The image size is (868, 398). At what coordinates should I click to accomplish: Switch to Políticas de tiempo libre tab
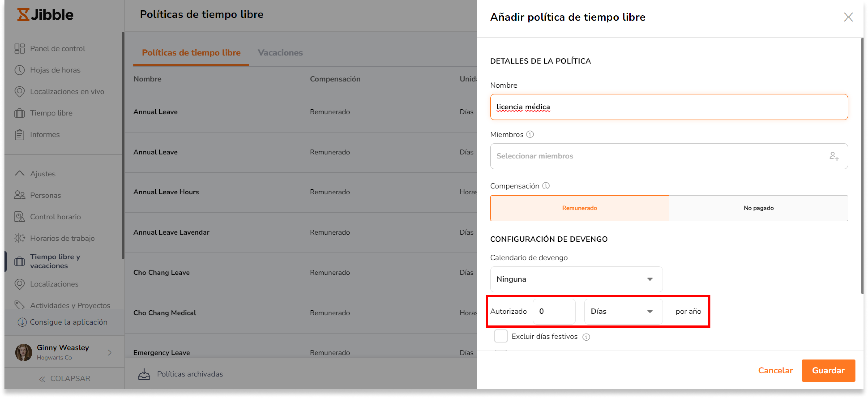pyautogui.click(x=191, y=53)
